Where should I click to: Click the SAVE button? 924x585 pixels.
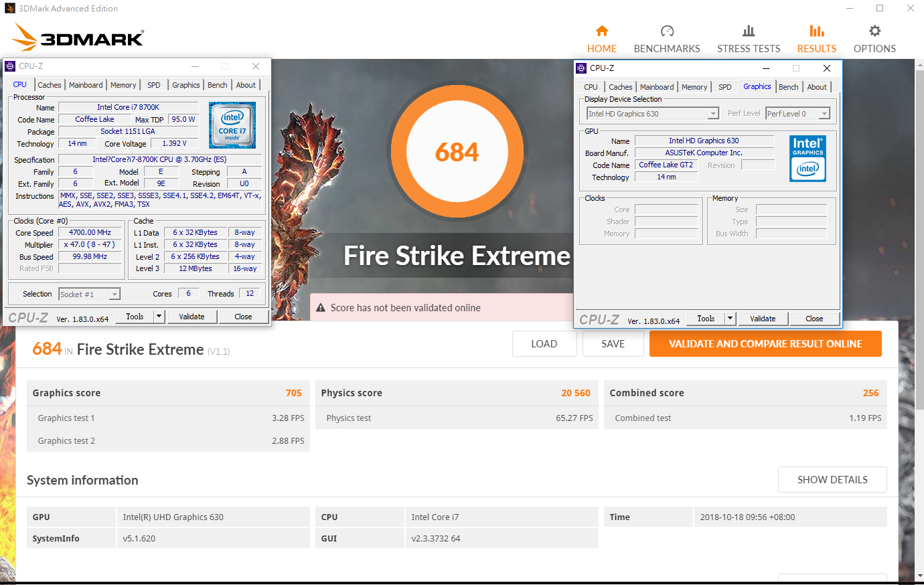(x=613, y=344)
